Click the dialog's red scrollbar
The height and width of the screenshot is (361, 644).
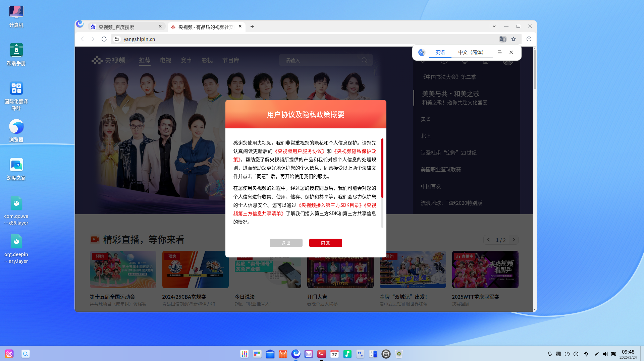point(382,168)
